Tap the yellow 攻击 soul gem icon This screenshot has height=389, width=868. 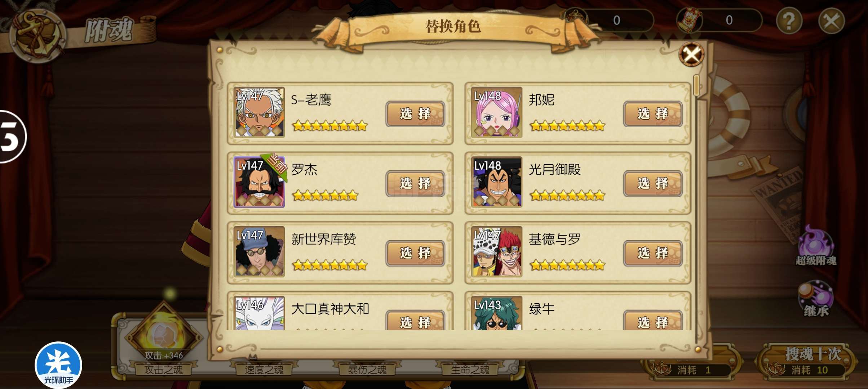(x=164, y=335)
